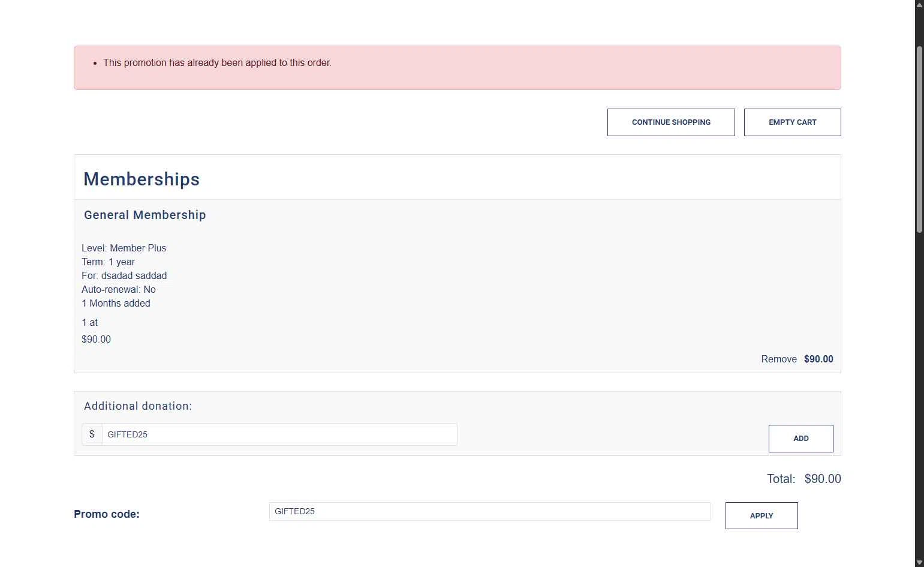The height and width of the screenshot is (567, 924).
Task: Remove the General Membership item
Action: 779,359
